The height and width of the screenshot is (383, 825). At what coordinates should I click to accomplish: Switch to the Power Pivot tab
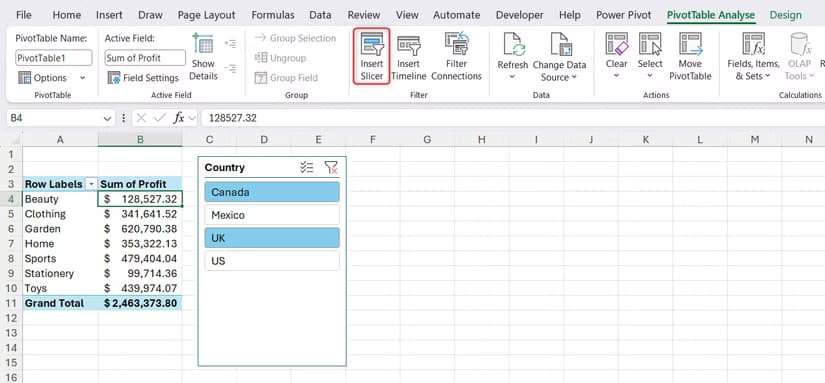(x=623, y=15)
